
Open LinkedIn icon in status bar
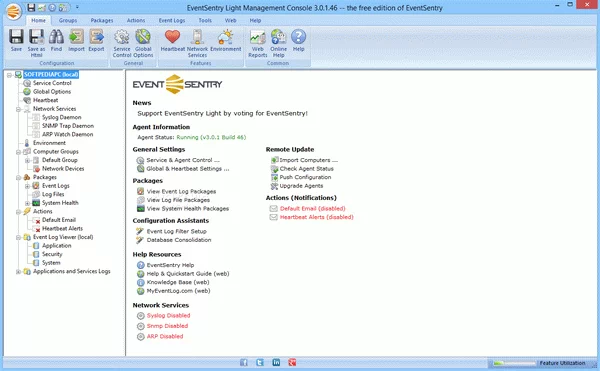coord(276,362)
